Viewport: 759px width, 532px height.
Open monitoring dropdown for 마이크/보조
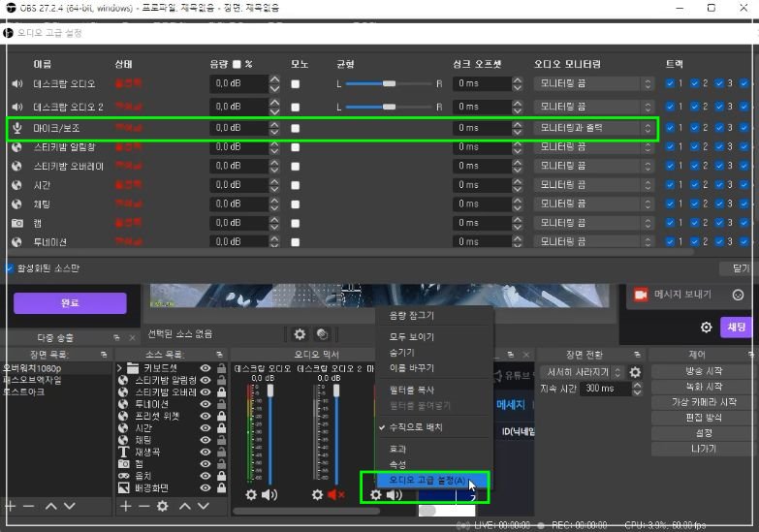[x=594, y=128]
